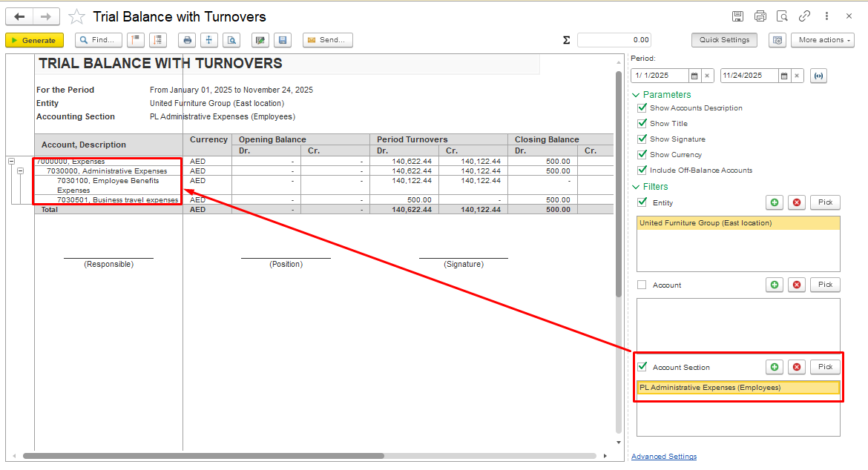
Task: Open the Send menu button
Action: 327,40
